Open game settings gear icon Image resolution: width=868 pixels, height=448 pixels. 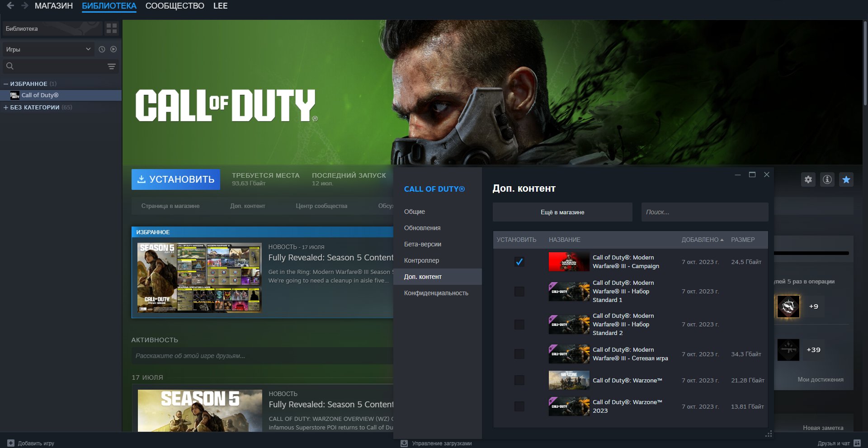[808, 179]
